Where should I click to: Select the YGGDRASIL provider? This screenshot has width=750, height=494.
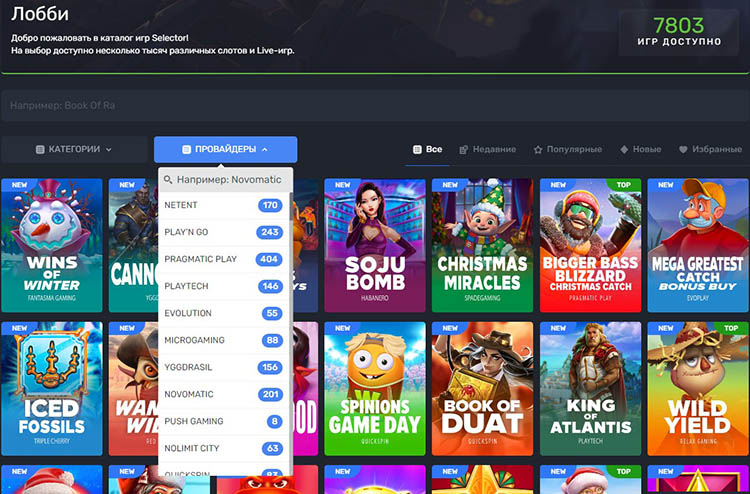coord(223,367)
